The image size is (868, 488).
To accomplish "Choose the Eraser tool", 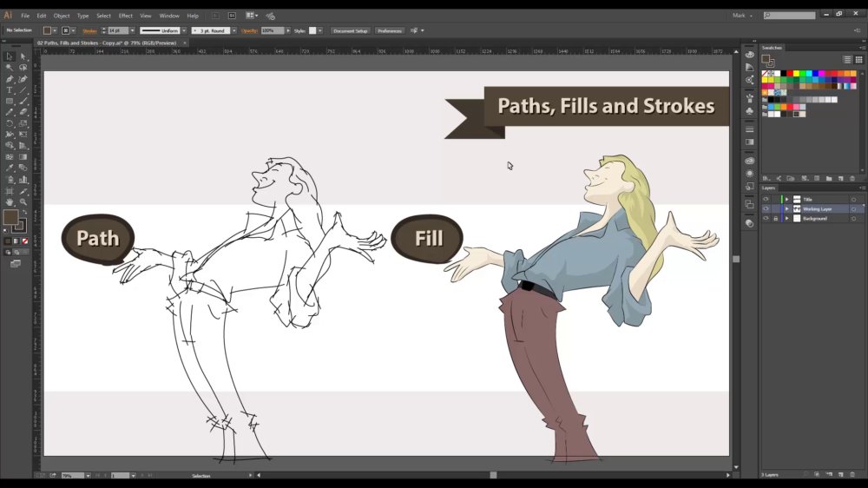I will [x=23, y=112].
